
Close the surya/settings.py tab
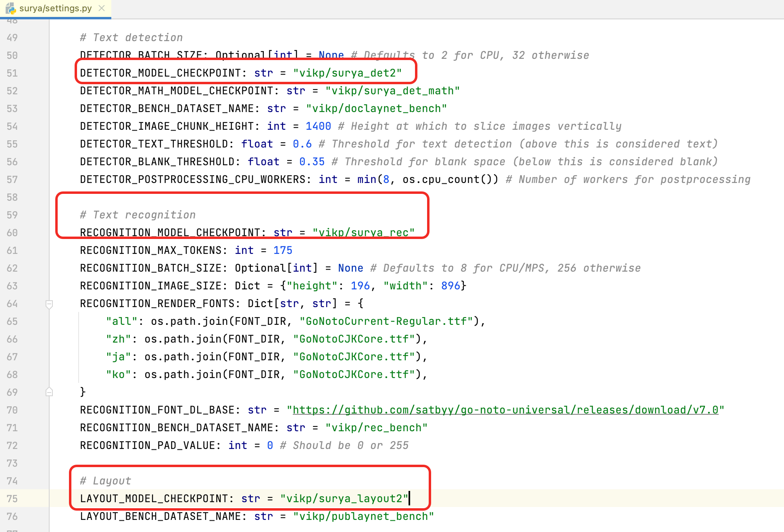(x=102, y=8)
